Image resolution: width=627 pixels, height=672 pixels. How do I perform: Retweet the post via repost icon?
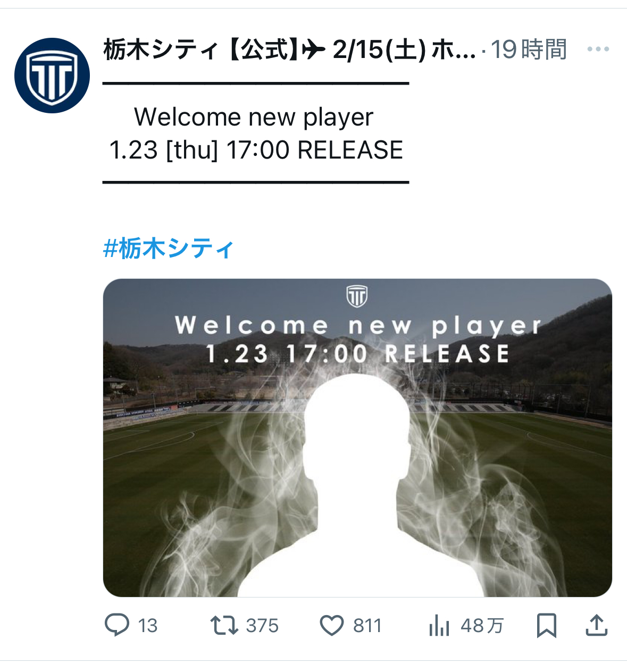click(224, 625)
